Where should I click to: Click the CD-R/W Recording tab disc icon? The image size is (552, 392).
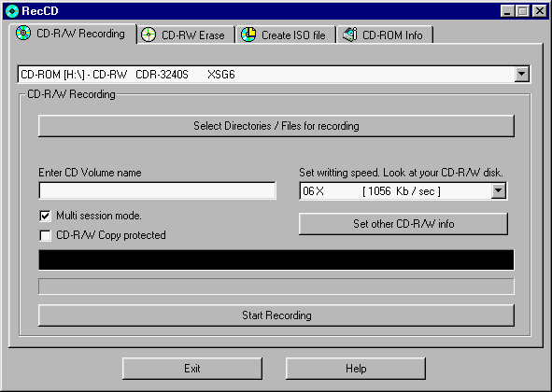(23, 33)
